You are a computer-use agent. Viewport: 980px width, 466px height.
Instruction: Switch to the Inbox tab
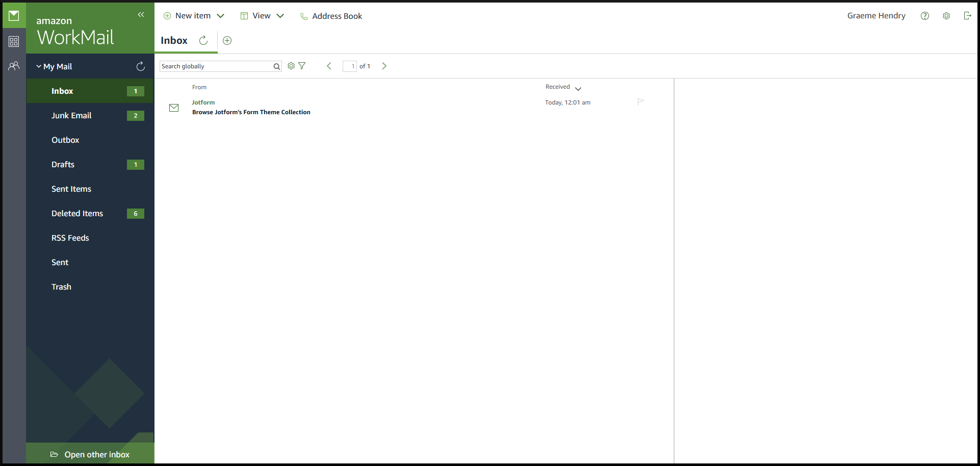click(174, 40)
